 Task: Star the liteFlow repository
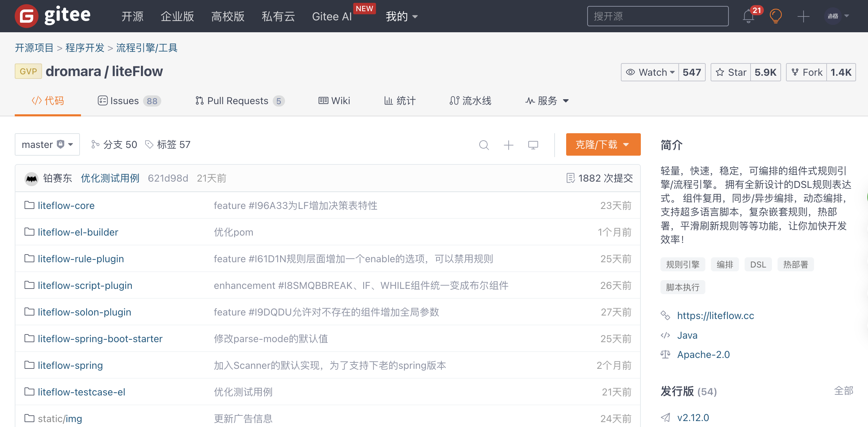tap(731, 72)
